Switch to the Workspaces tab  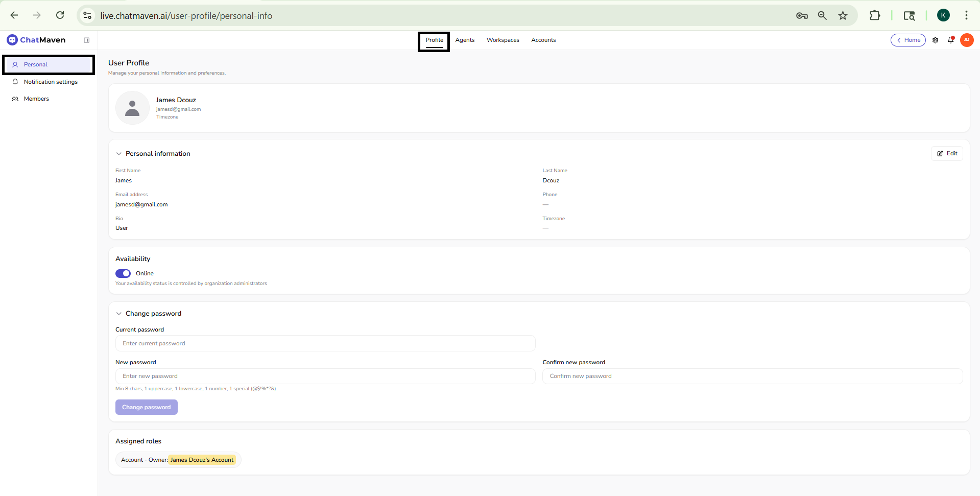pos(503,40)
